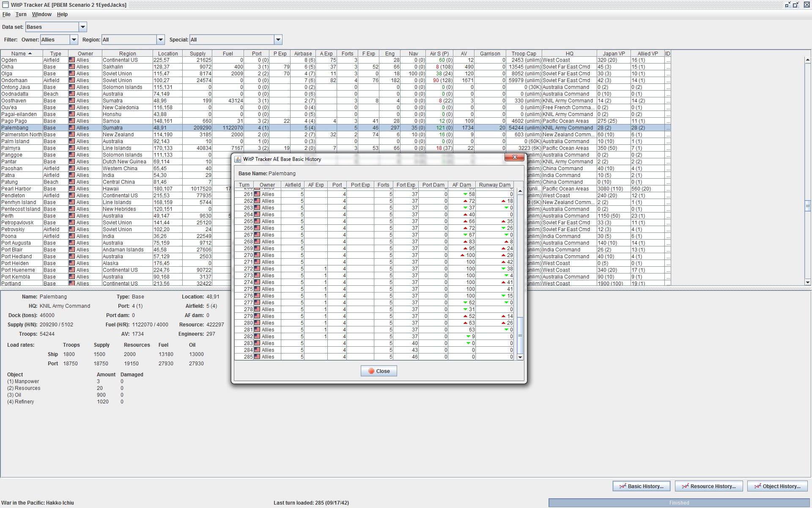This screenshot has height=508, width=812.
Task: Click the red Close button icon
Action: pyautogui.click(x=371, y=371)
